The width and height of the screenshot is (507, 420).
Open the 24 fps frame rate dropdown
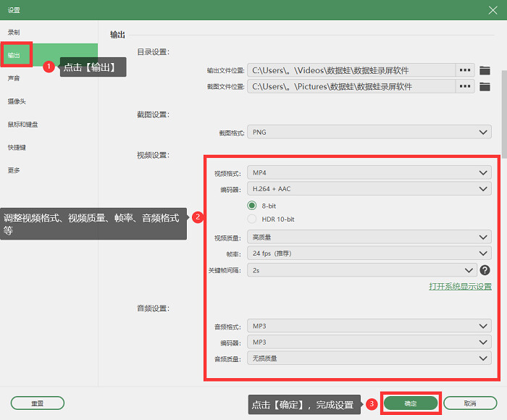(369, 253)
